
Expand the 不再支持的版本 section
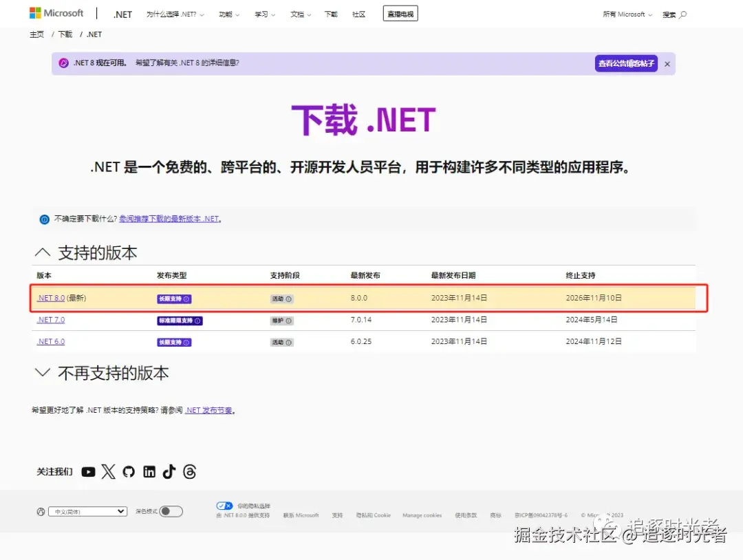point(43,372)
